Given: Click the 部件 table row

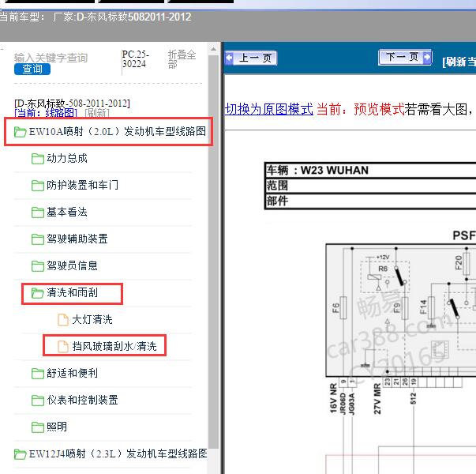Looking at the screenshot, I should (x=371, y=201).
